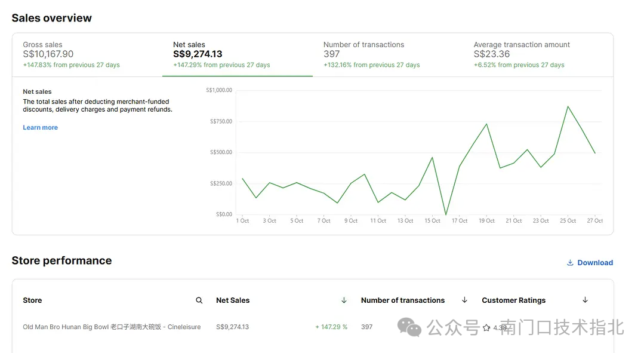Image resolution: width=644 pixels, height=353 pixels.
Task: Click the Download link text
Action: (x=595, y=263)
